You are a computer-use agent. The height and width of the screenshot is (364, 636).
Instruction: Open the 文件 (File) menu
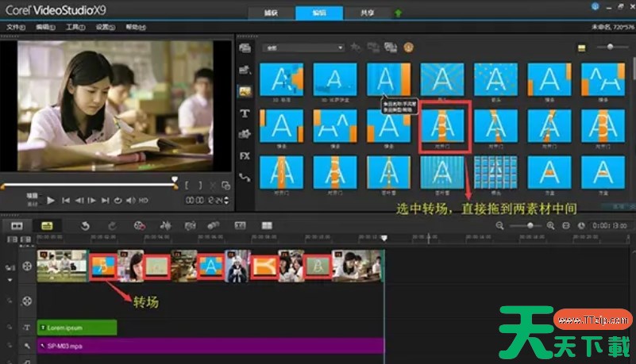(x=15, y=27)
